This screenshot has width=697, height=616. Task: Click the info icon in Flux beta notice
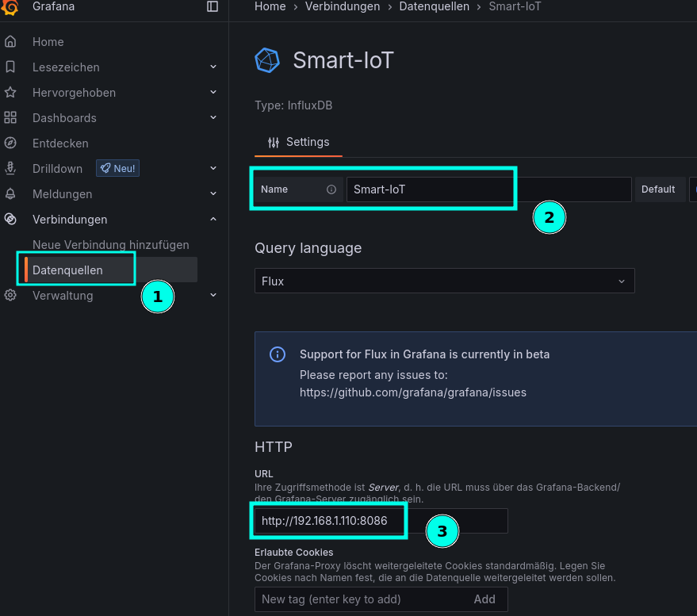[x=278, y=354]
